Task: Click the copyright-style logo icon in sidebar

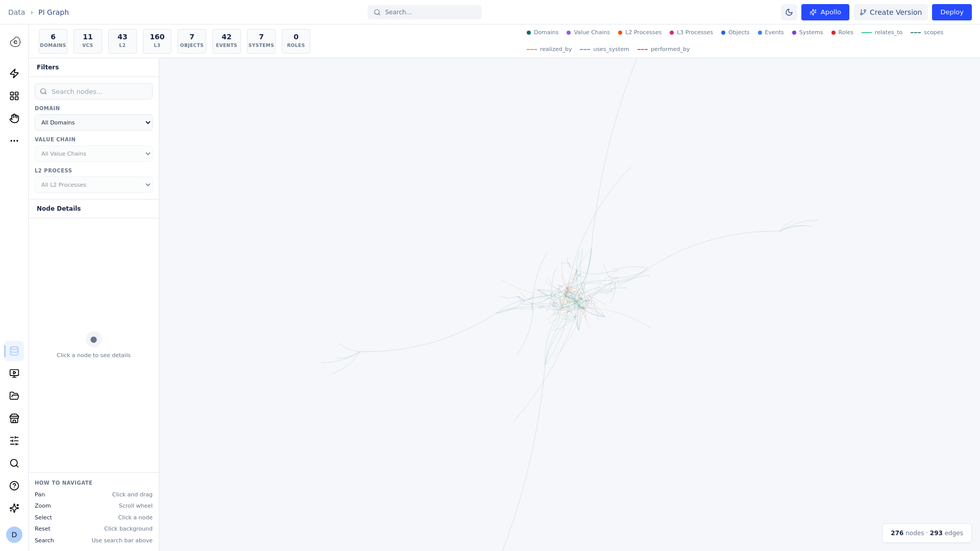Action: 15,42
